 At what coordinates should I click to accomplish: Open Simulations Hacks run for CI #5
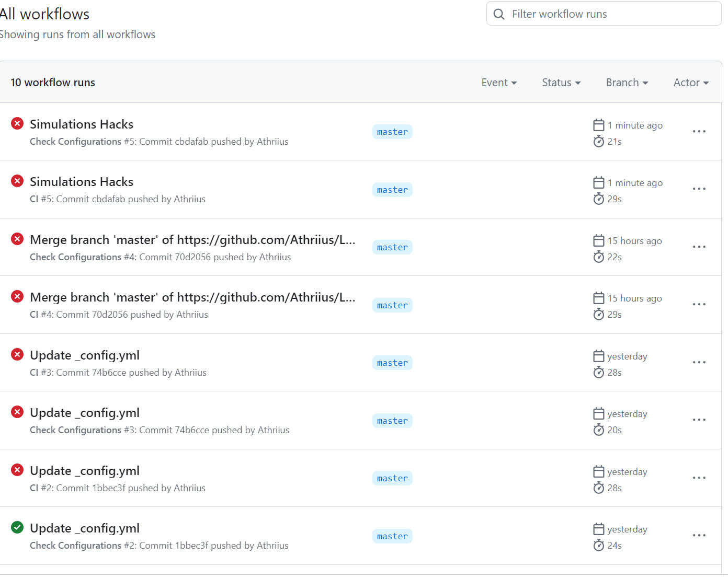[82, 182]
